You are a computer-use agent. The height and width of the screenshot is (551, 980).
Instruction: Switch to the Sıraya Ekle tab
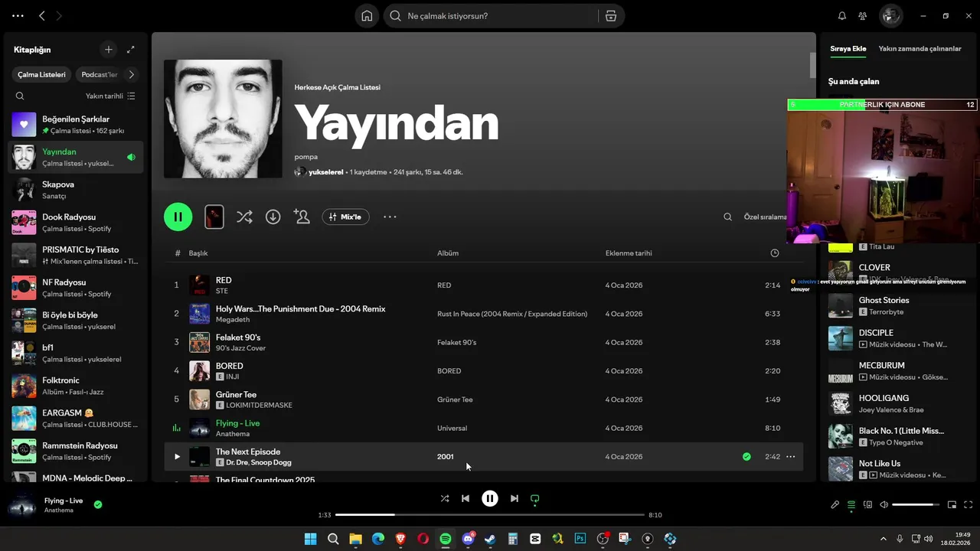[x=848, y=48]
